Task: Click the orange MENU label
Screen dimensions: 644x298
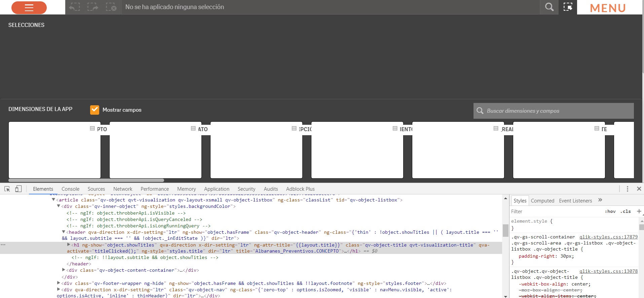Action: coord(608,8)
